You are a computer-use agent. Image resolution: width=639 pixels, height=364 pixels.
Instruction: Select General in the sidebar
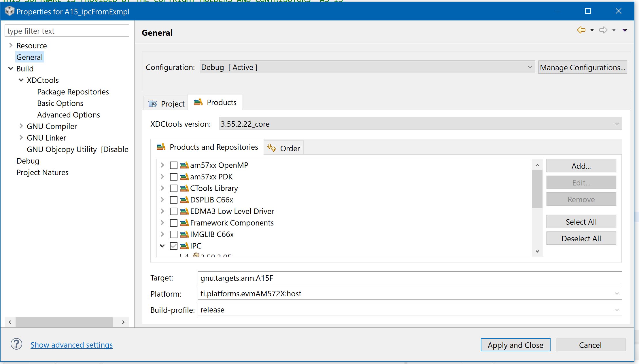click(x=29, y=57)
